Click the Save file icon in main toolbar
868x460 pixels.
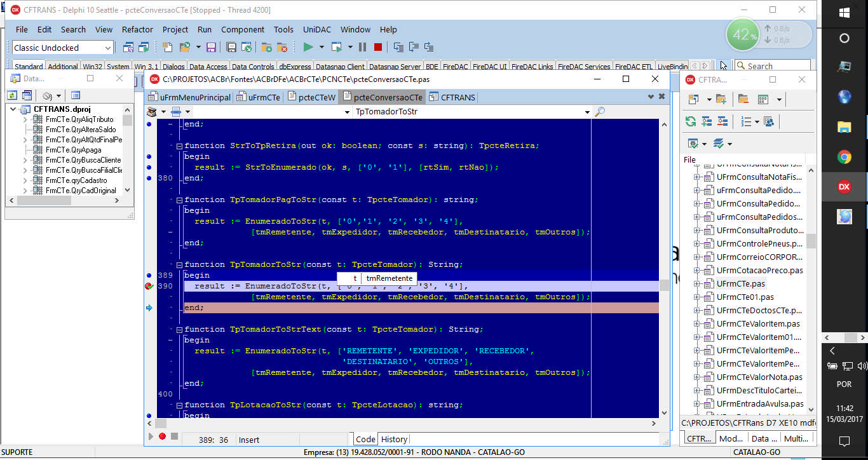pyautogui.click(x=211, y=47)
